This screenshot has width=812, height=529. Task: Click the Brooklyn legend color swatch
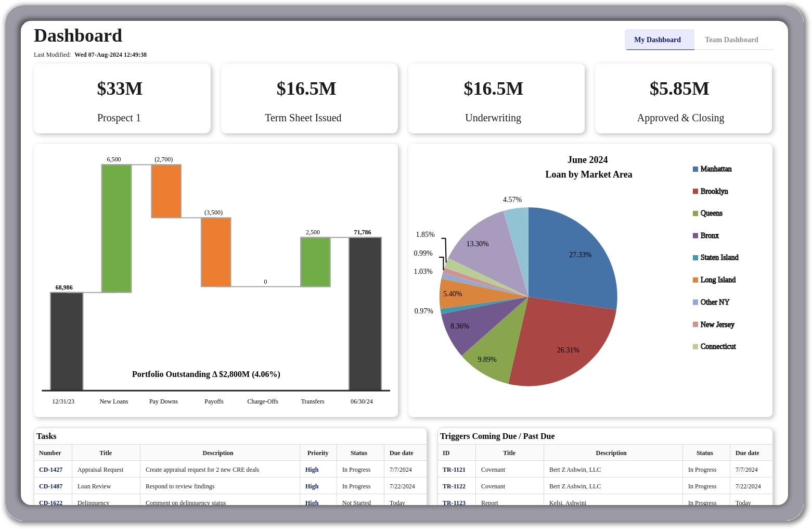pyautogui.click(x=695, y=192)
